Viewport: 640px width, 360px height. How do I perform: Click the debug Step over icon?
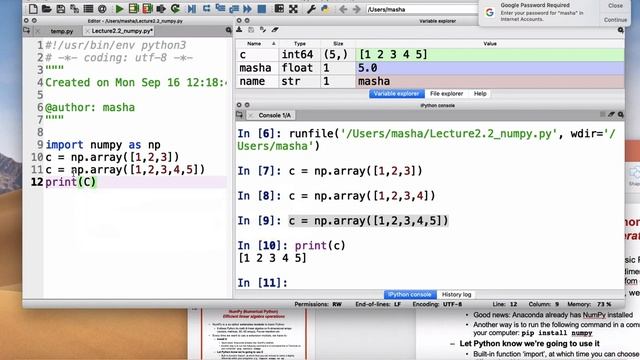pyautogui.click(x=206, y=9)
